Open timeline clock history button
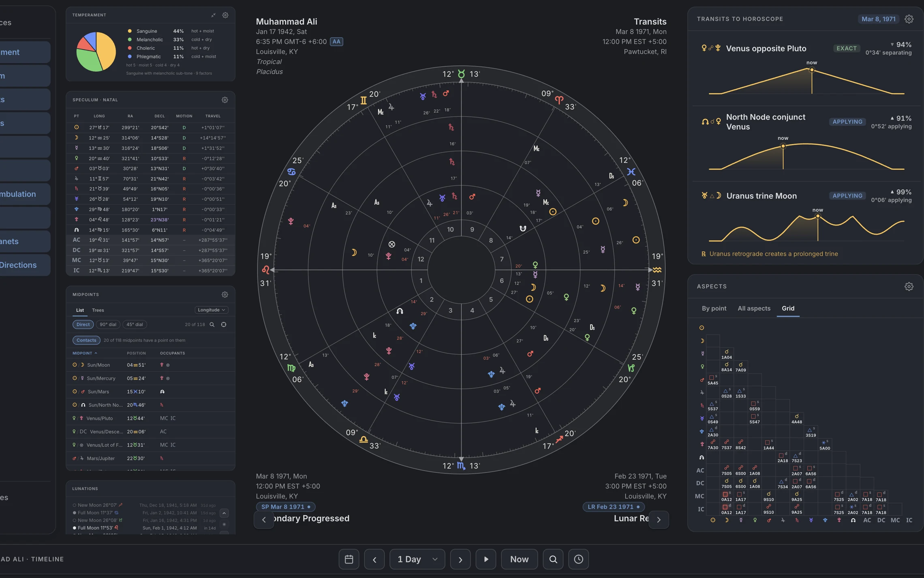 pos(579,559)
